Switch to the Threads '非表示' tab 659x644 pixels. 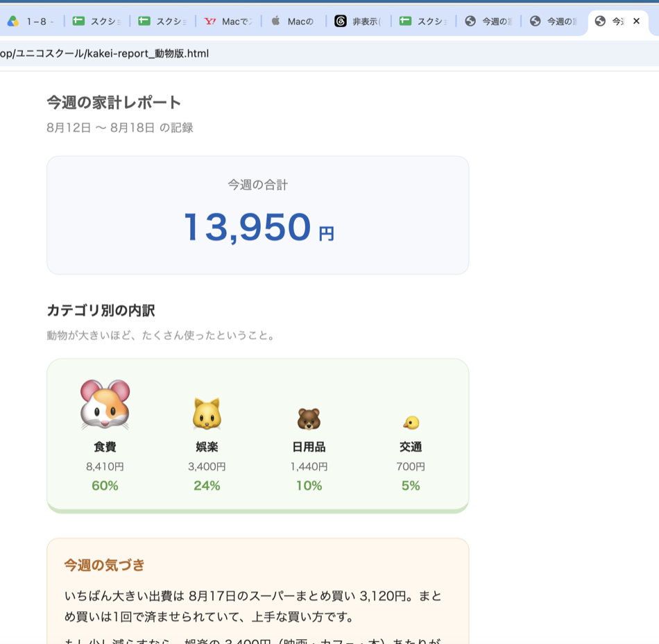[359, 21]
